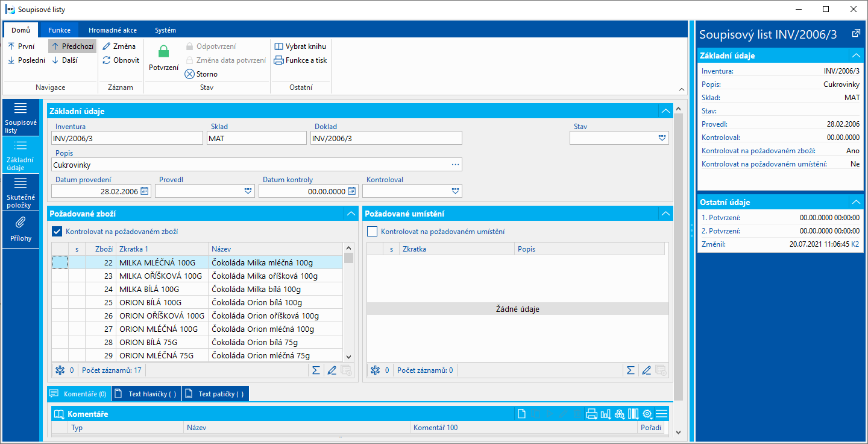868x444 pixels.
Task: Pop out the Soupisový list INV/2006/3 panel
Action: 856,34
